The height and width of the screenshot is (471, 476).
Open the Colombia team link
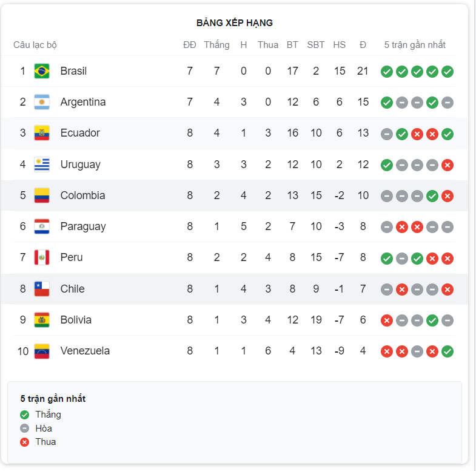82,195
